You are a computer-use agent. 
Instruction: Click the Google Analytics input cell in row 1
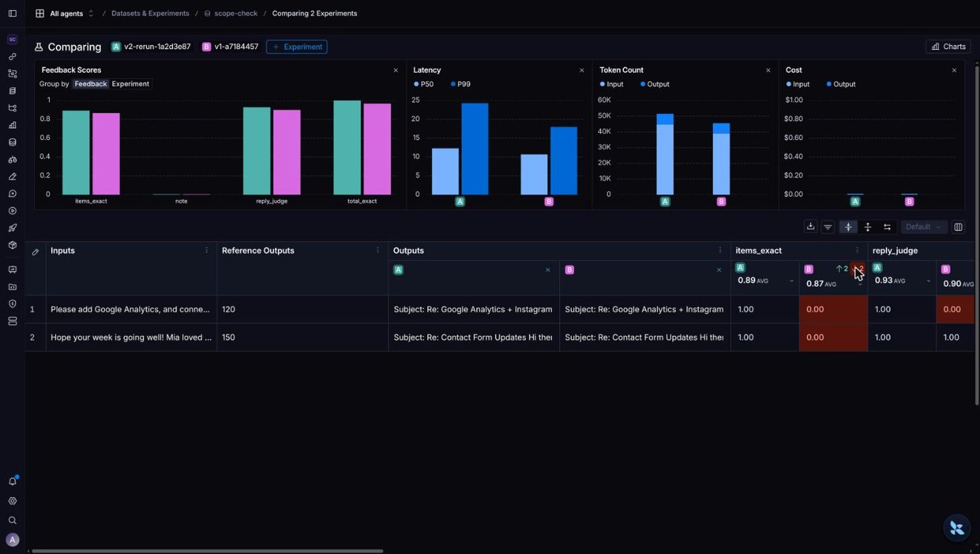tap(130, 309)
